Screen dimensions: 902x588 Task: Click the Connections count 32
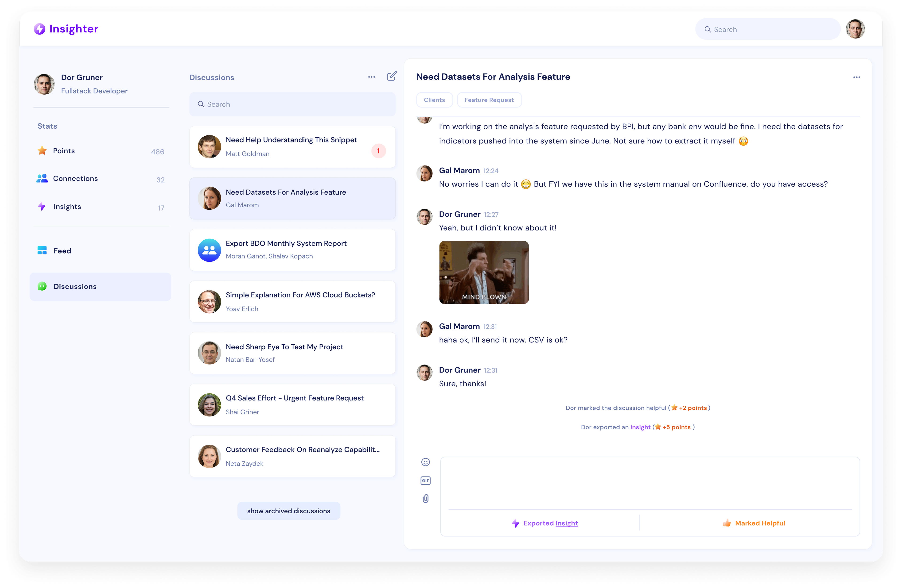coord(161,180)
